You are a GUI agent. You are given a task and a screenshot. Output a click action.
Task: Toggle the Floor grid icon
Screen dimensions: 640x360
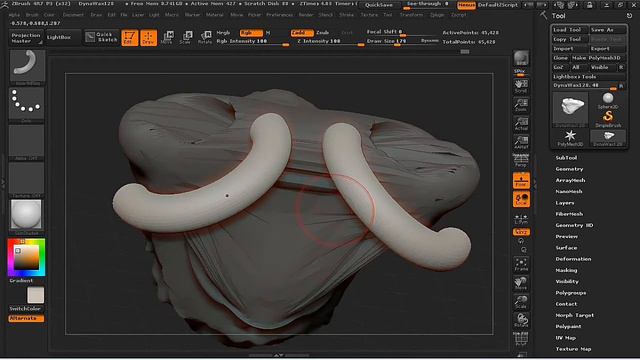point(521,181)
